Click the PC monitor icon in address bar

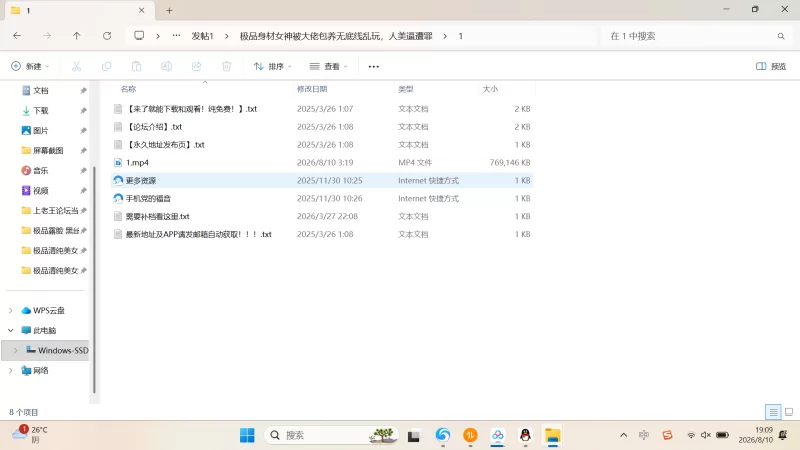tap(139, 36)
